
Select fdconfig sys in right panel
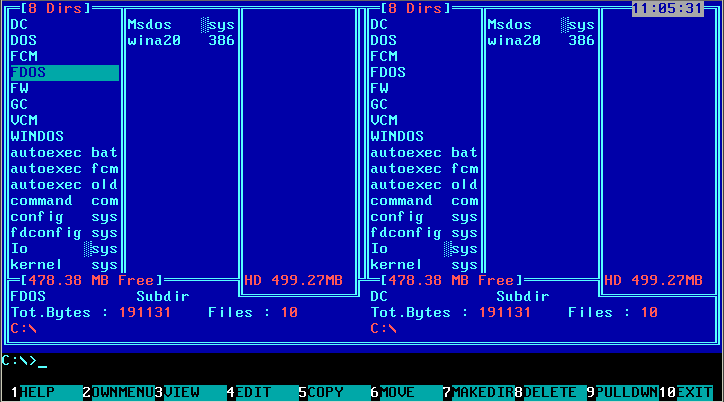point(424,233)
